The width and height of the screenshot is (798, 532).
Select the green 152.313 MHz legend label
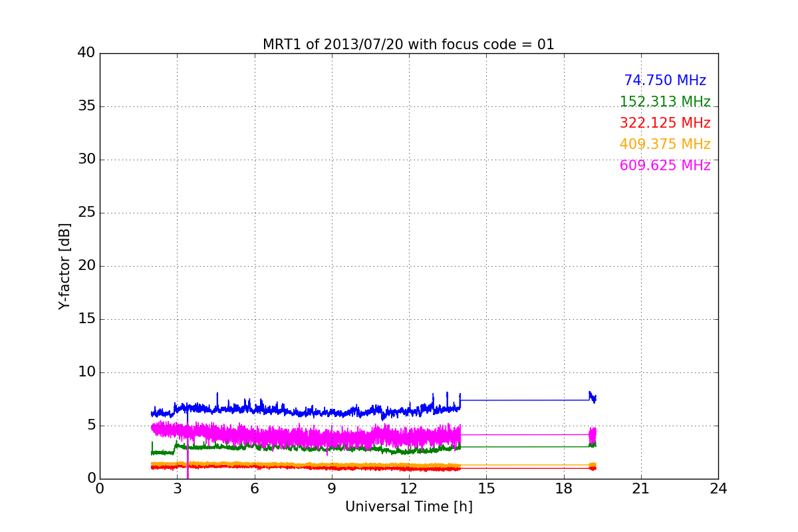pos(665,102)
